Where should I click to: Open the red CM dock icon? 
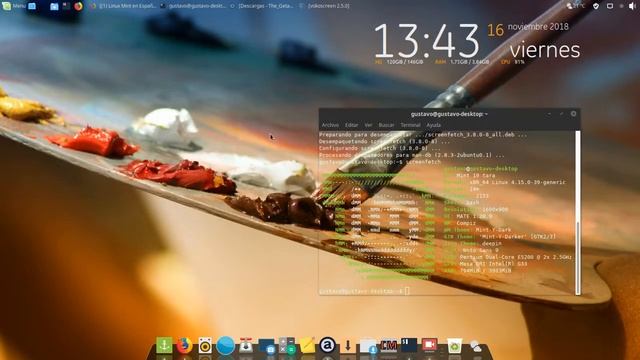388,346
